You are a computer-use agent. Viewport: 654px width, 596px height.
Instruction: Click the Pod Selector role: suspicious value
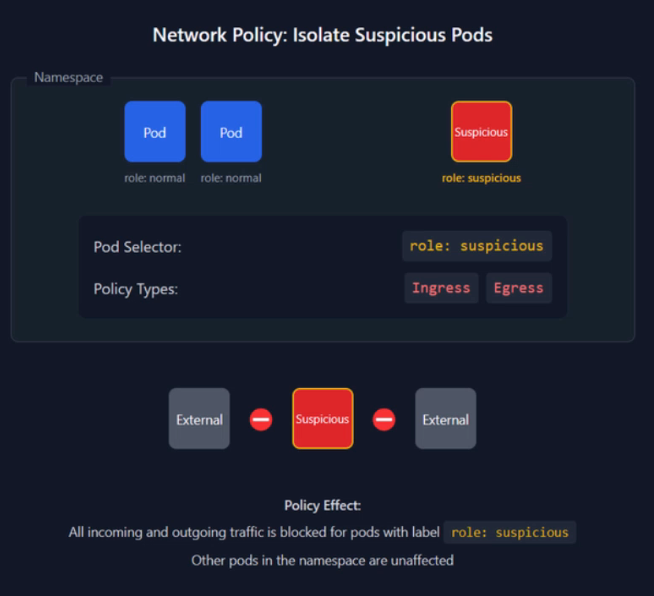point(477,246)
